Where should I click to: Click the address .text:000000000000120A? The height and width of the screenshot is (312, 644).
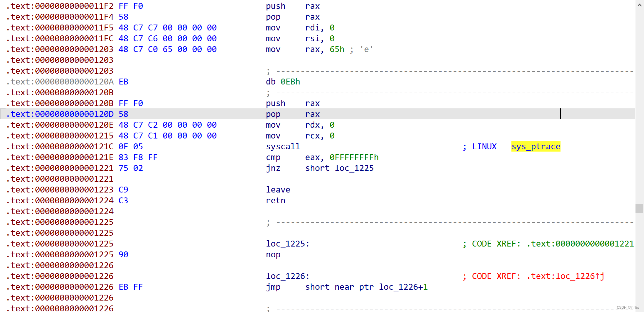[60, 82]
